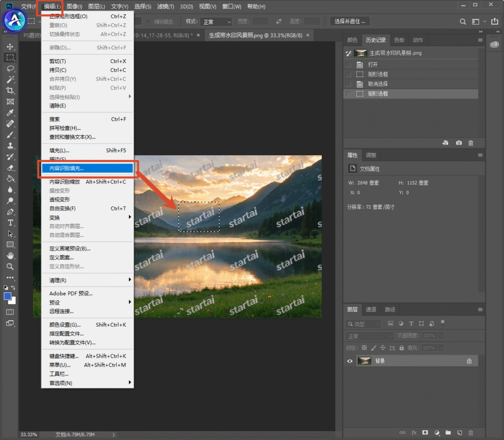Screen dimensions: 504x440
Task: Select the Crop tool
Action: point(10,91)
